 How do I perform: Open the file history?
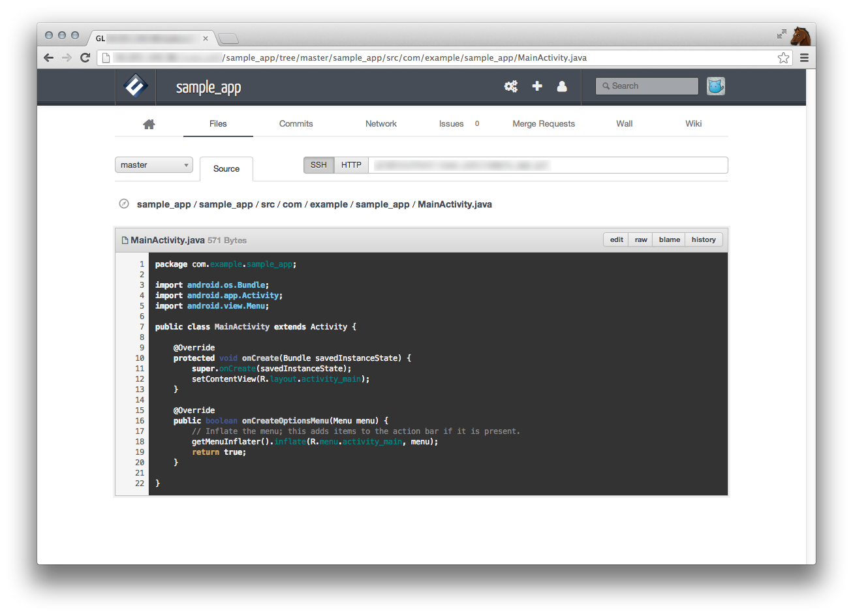pos(704,240)
